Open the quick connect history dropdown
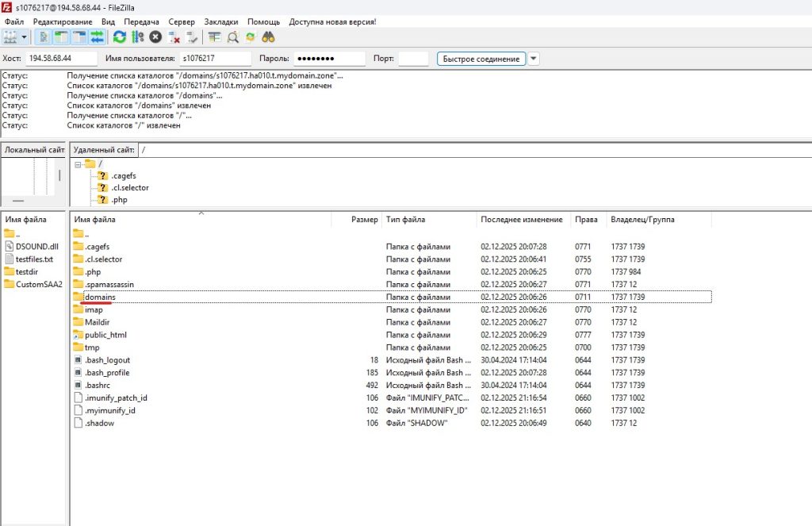This screenshot has width=812, height=526. click(534, 59)
